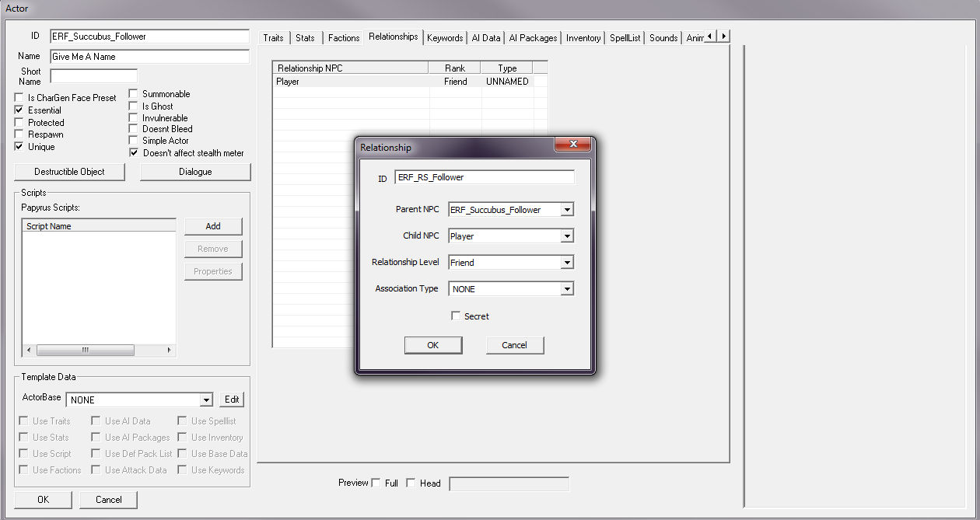Image resolution: width=980 pixels, height=520 pixels.
Task: Uncheck Doesn't affect stealth meter
Action: pos(134,153)
